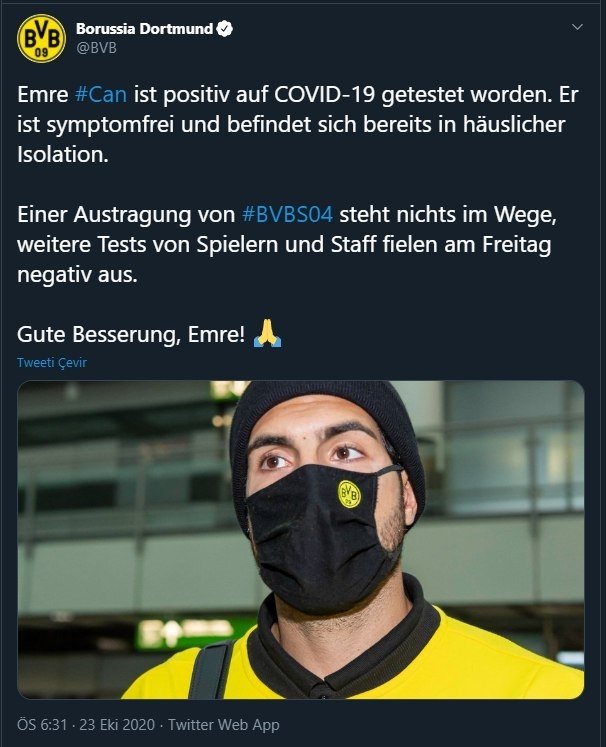Open the attached photo of masked player

tap(301, 540)
